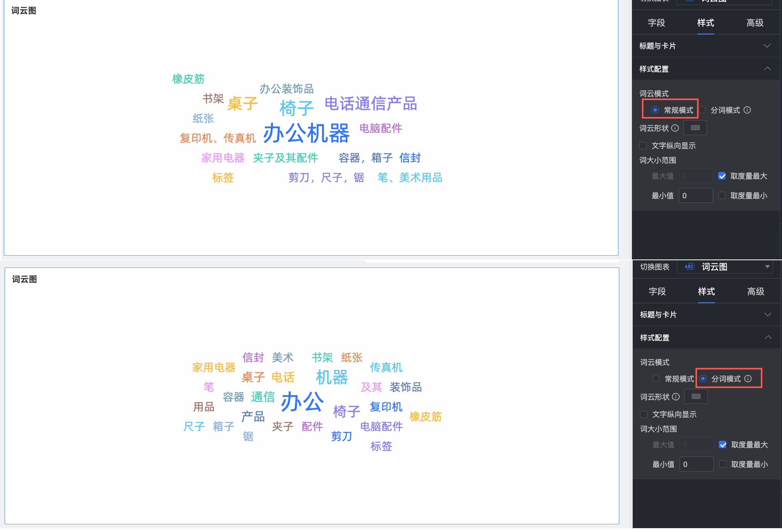
Task: Click the ABC word cloud chart type icon
Action: [689, 267]
